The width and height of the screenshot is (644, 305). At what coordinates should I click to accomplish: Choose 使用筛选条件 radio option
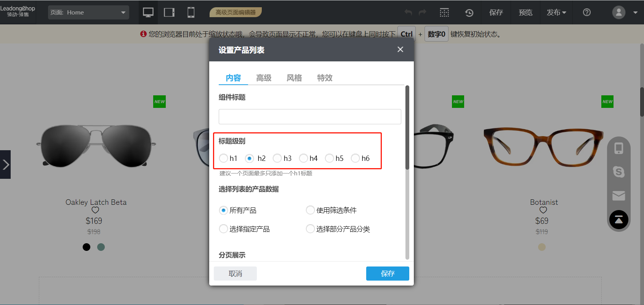pyautogui.click(x=311, y=210)
